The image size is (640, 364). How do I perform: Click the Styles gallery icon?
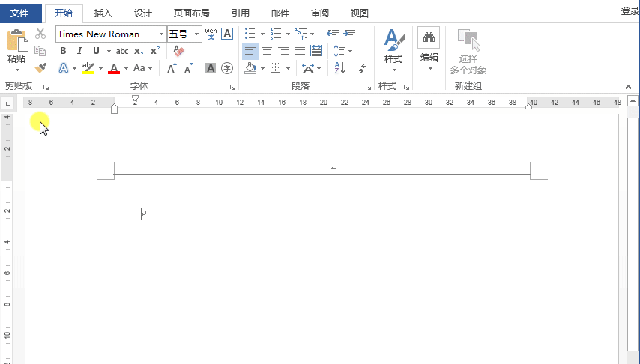click(393, 40)
